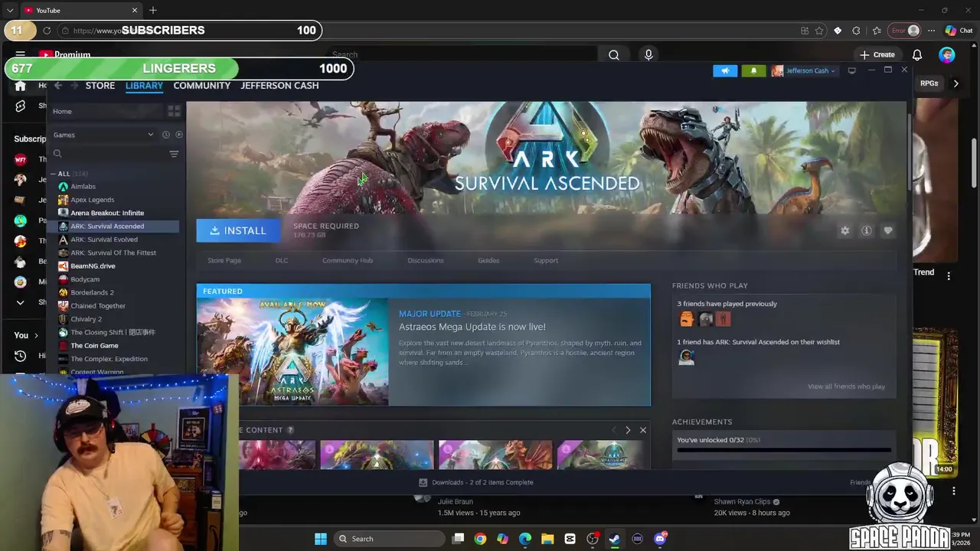Switch to the LIBRARY tab
Viewport: 980px width, 551px height.
[144, 85]
